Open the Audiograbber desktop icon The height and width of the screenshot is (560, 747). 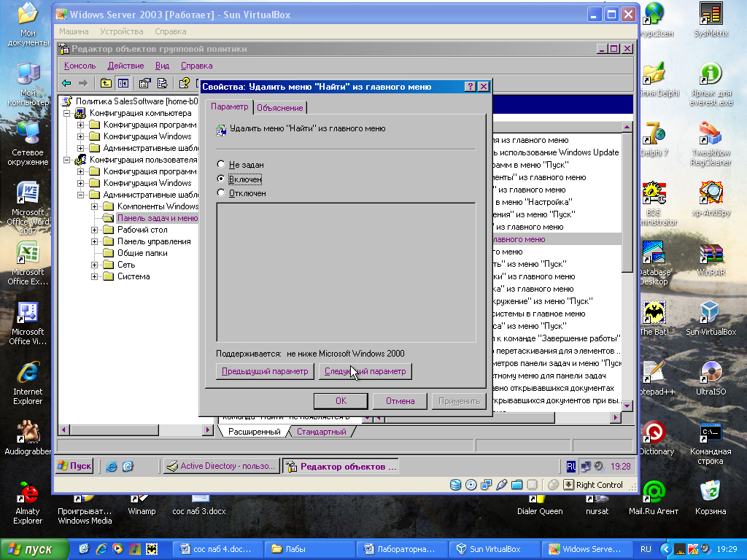click(28, 437)
